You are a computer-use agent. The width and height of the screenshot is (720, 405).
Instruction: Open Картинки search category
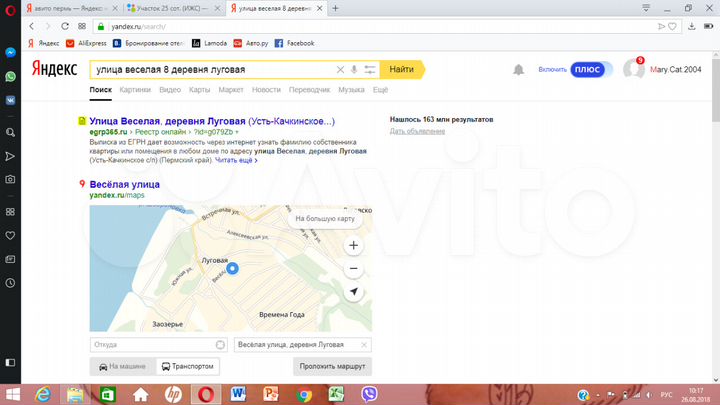tap(135, 90)
